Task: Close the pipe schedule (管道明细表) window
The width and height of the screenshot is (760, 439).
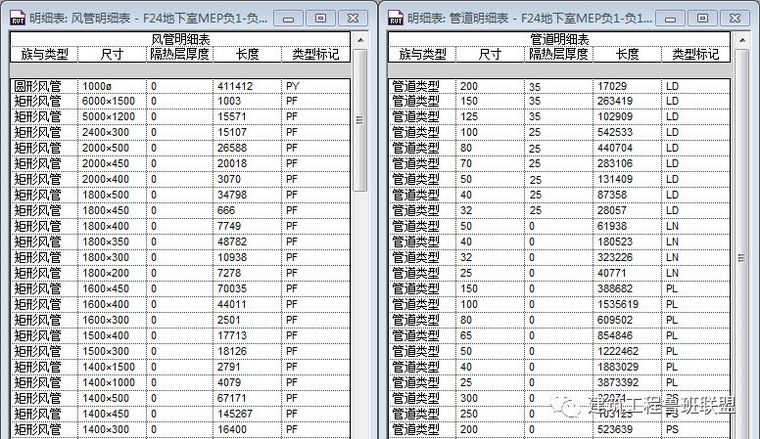Action: (735, 18)
